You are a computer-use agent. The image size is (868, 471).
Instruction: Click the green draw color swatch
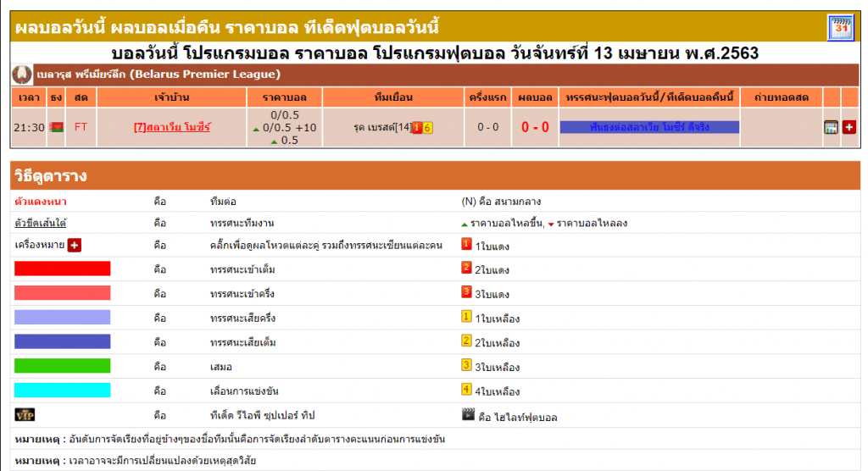point(63,366)
